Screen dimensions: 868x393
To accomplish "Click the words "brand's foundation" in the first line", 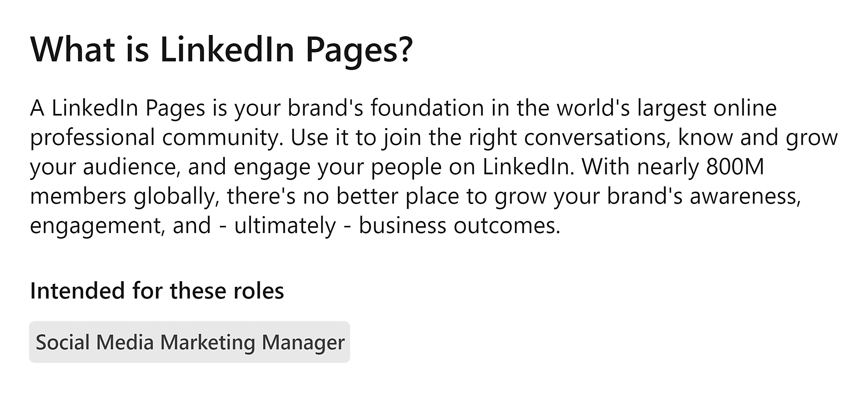I will (x=385, y=108).
